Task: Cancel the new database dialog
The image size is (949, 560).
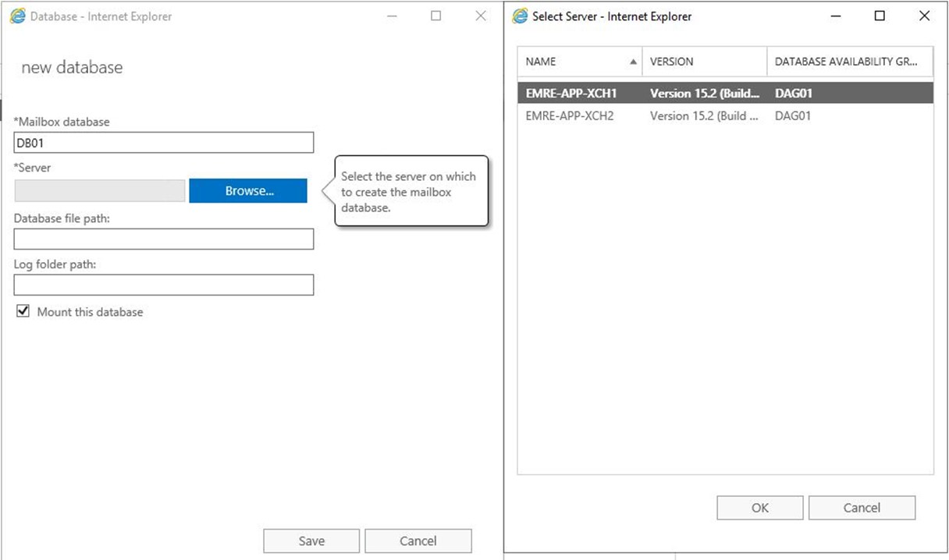Action: 418,541
